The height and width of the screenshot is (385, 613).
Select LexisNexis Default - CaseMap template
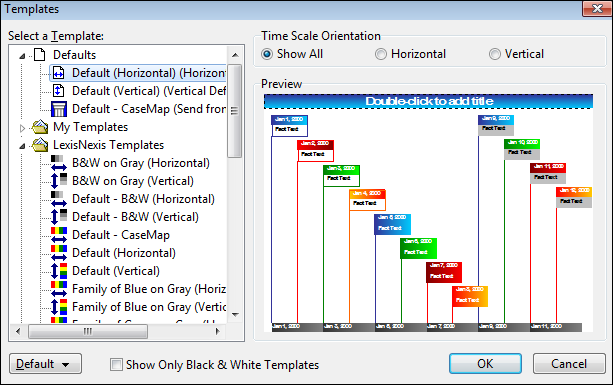click(x=121, y=235)
